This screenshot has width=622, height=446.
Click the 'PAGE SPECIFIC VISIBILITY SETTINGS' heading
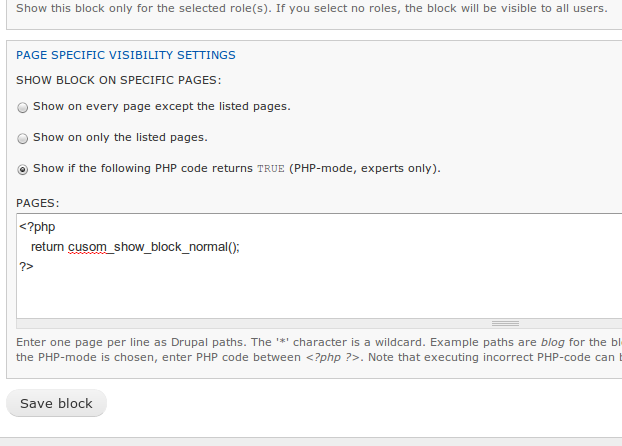[x=126, y=55]
